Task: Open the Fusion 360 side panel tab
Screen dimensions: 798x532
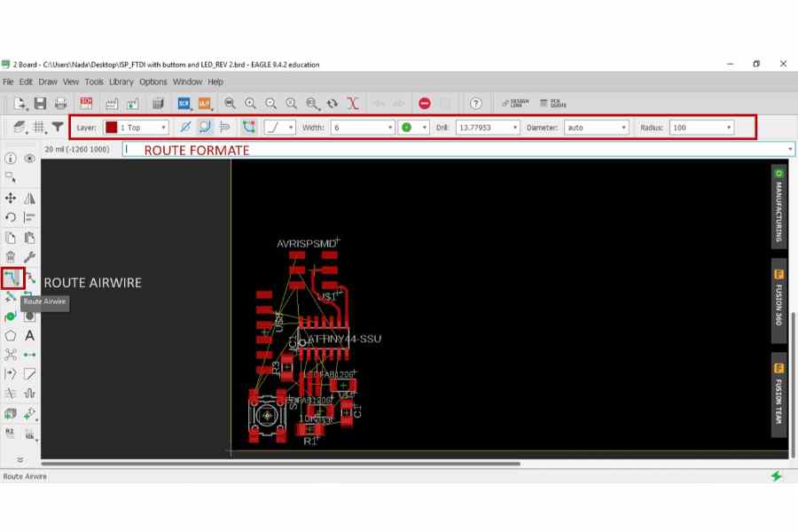Action: click(x=778, y=301)
